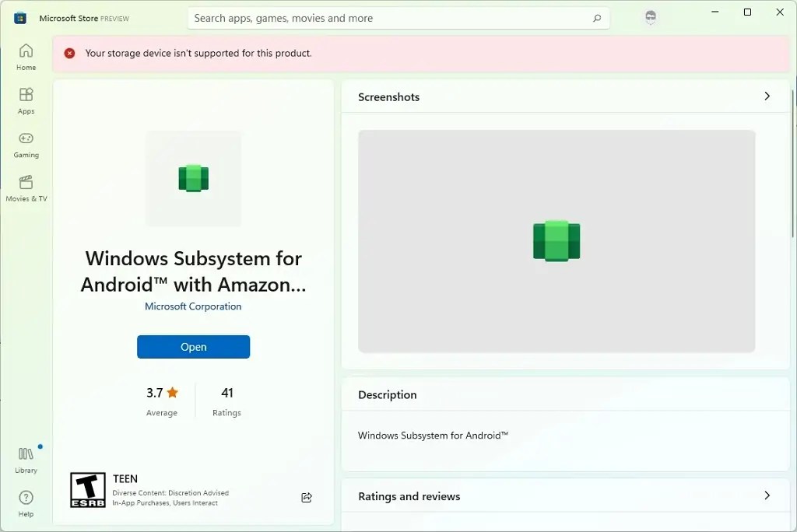
Task: Click the 3.7 average rating star
Action: click(x=172, y=393)
